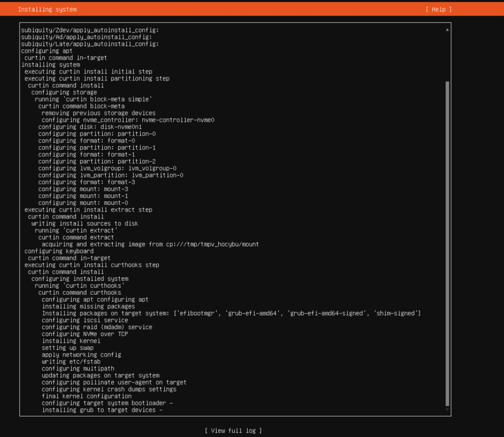The width and height of the screenshot is (504, 437).
Task: Click the scrollbar up arrow
Action: click(447, 30)
